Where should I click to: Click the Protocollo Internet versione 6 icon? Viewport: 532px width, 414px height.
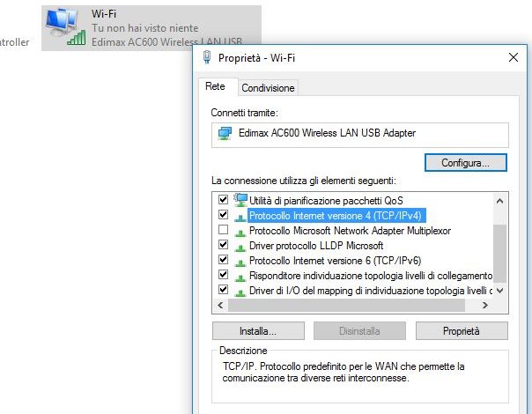point(240,261)
